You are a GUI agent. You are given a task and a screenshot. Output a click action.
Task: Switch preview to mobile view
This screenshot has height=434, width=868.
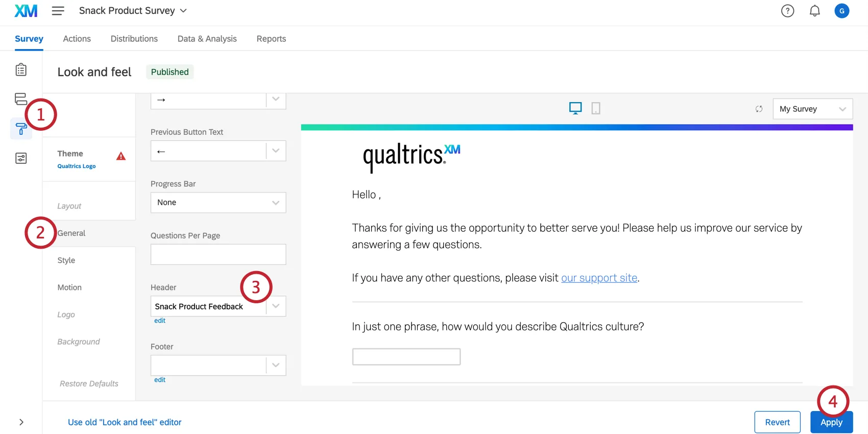tap(595, 108)
